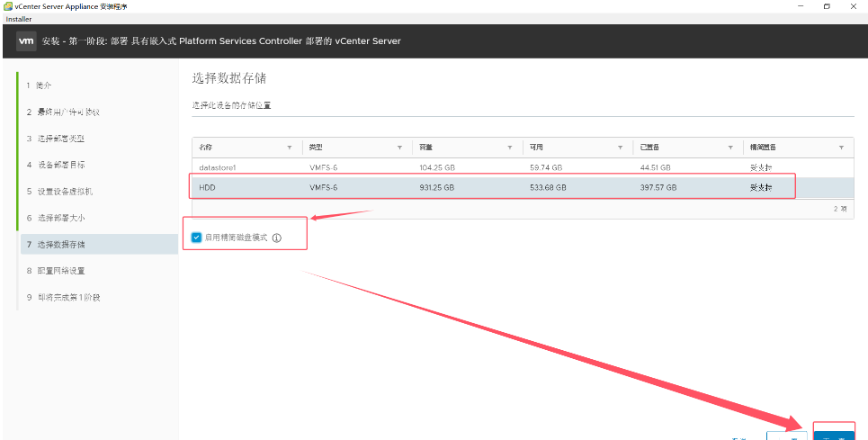Screen dimensions: 868x440
Task: Go to step 4 设备部署目标
Action: (56, 165)
